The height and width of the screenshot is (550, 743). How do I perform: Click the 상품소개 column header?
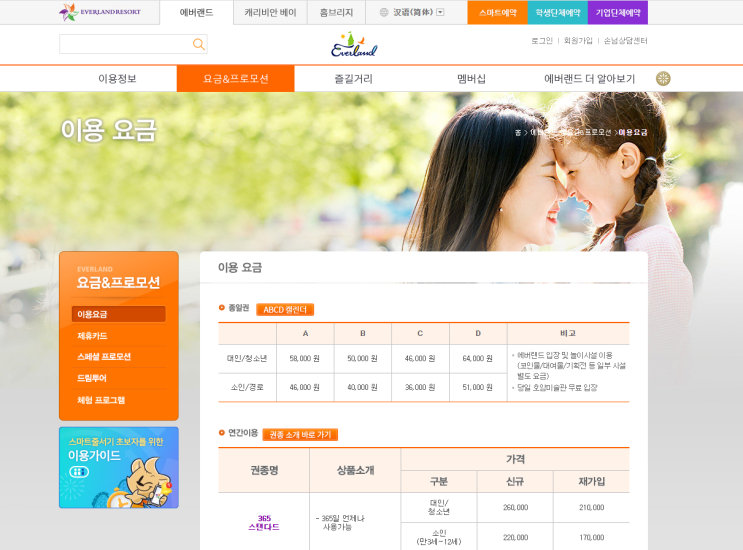click(355, 470)
